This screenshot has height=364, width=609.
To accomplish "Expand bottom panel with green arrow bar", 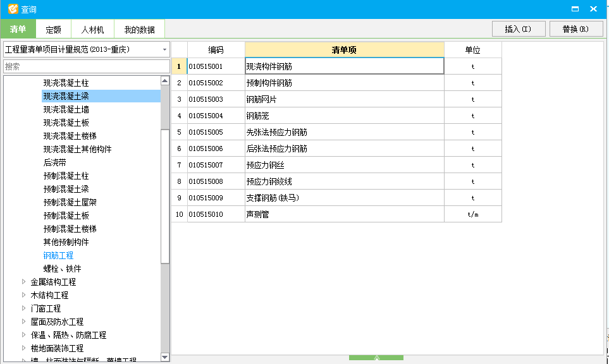I will pos(376,358).
